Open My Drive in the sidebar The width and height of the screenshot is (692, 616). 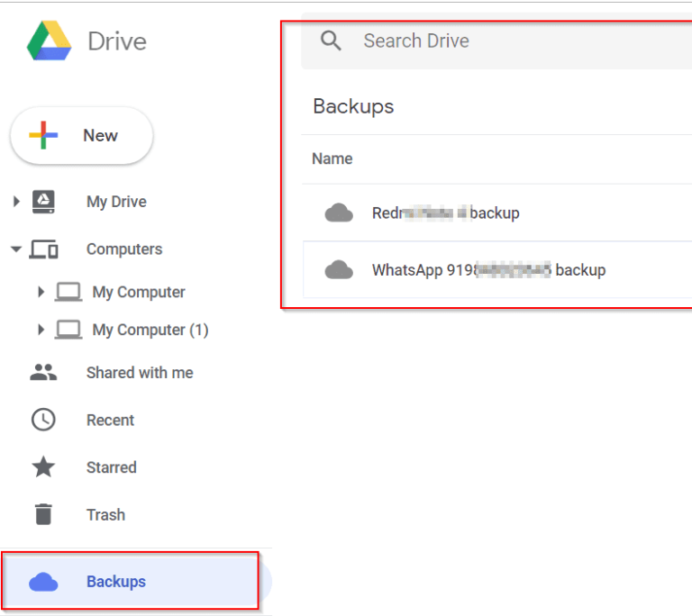[116, 202]
